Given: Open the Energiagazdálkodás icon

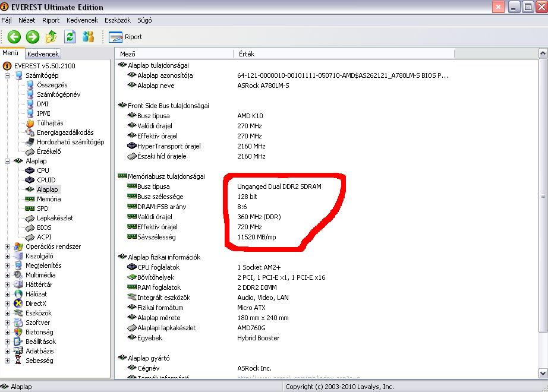Looking at the screenshot, I should (30, 132).
